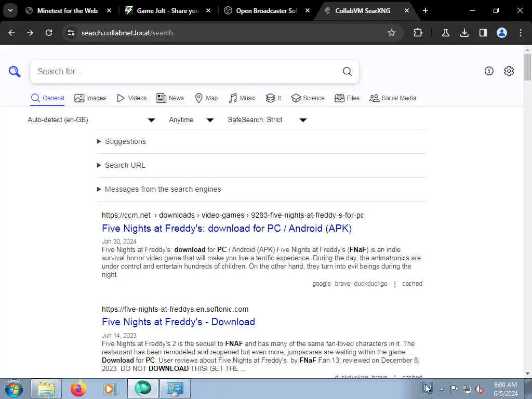532x399 pixels.
Task: Click the page vertical scrollbar thumb
Action: [527, 67]
